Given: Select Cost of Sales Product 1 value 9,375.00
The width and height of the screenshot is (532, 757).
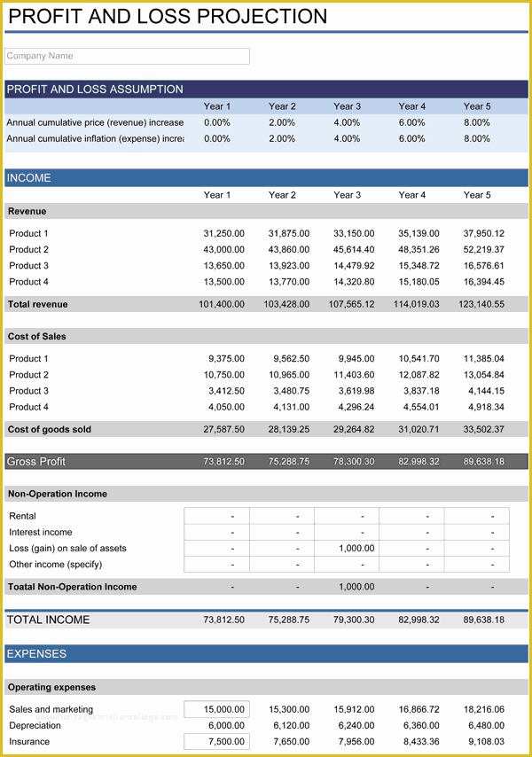Looking at the screenshot, I should click(226, 359).
